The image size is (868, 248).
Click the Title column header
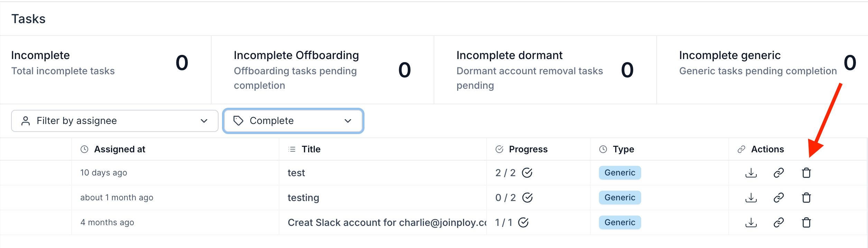coord(311,149)
